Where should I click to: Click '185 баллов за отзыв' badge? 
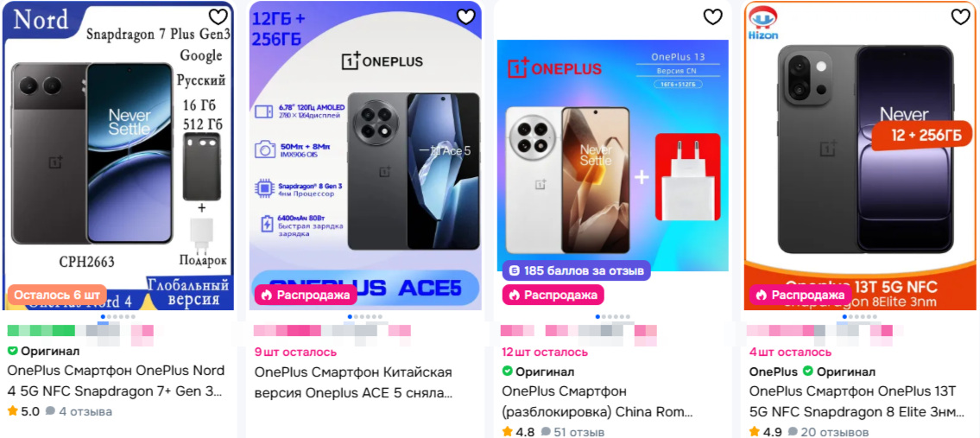(x=576, y=271)
